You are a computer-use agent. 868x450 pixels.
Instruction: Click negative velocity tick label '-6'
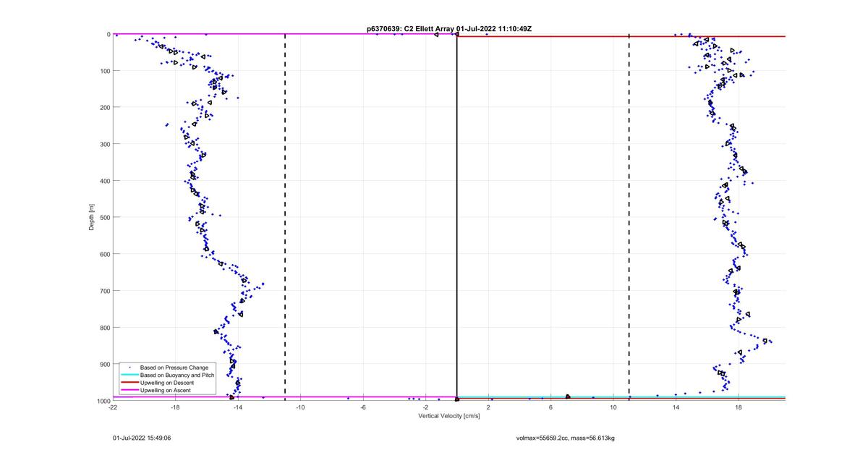point(363,407)
